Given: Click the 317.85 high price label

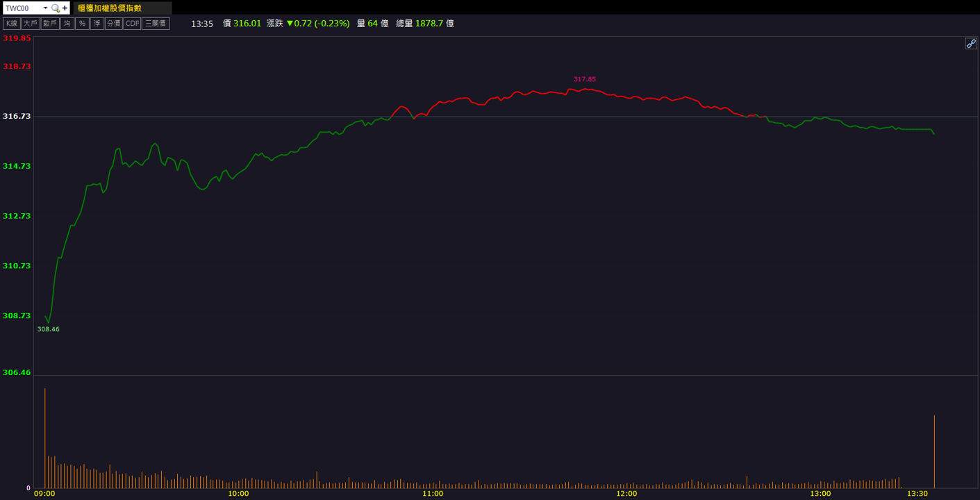Looking at the screenshot, I should (585, 79).
